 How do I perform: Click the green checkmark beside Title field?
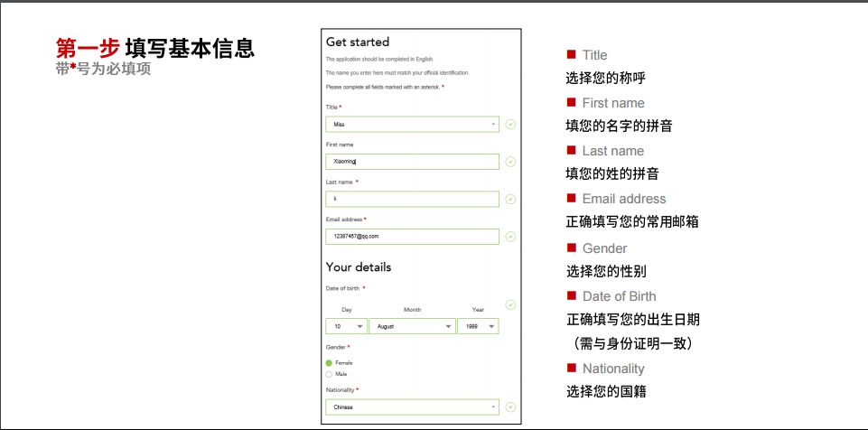[x=510, y=124]
